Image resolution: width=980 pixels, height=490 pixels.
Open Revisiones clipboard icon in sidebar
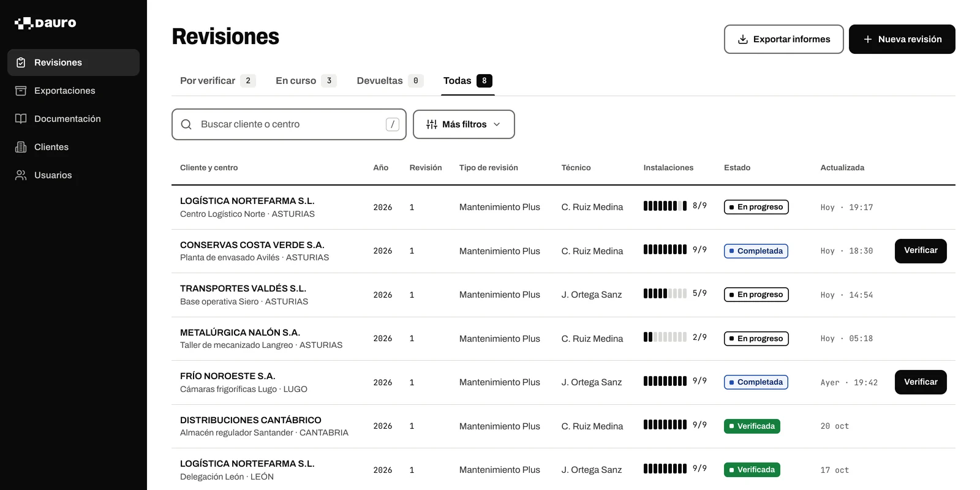pyautogui.click(x=21, y=62)
